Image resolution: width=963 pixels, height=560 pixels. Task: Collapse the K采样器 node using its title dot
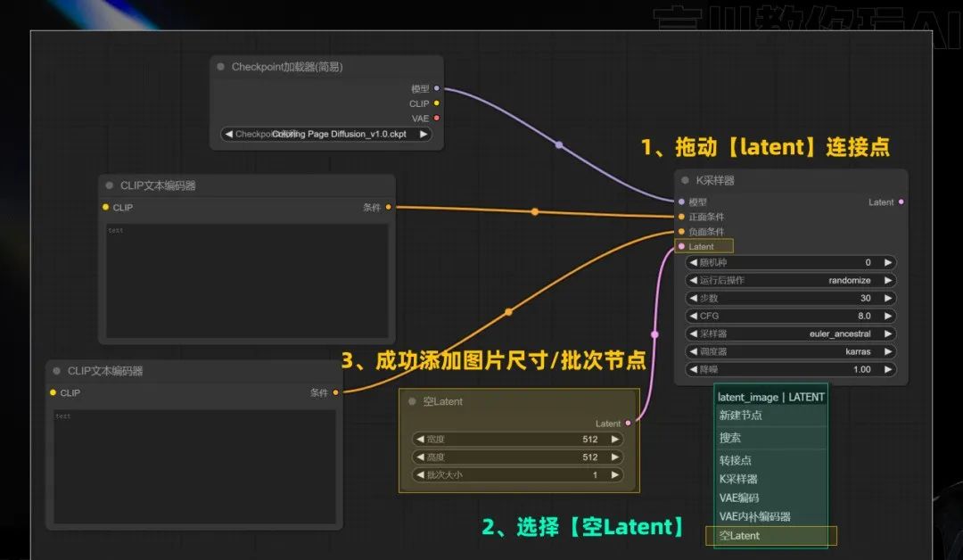685,180
